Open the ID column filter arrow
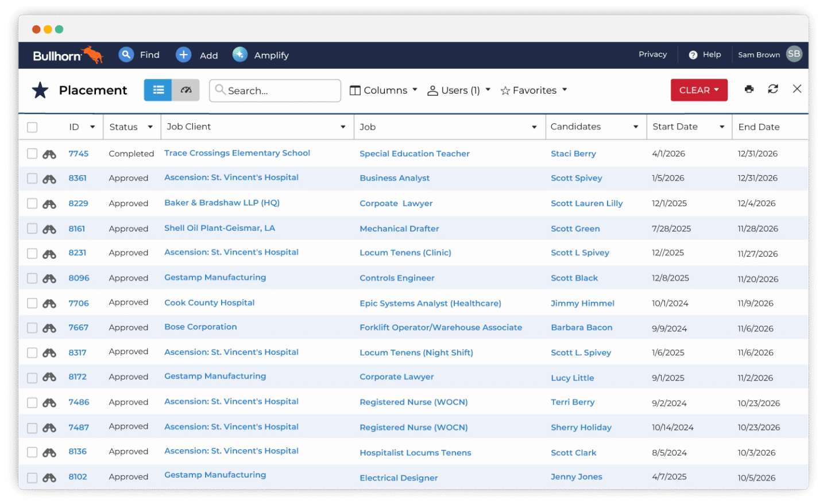827x504 pixels. click(92, 127)
